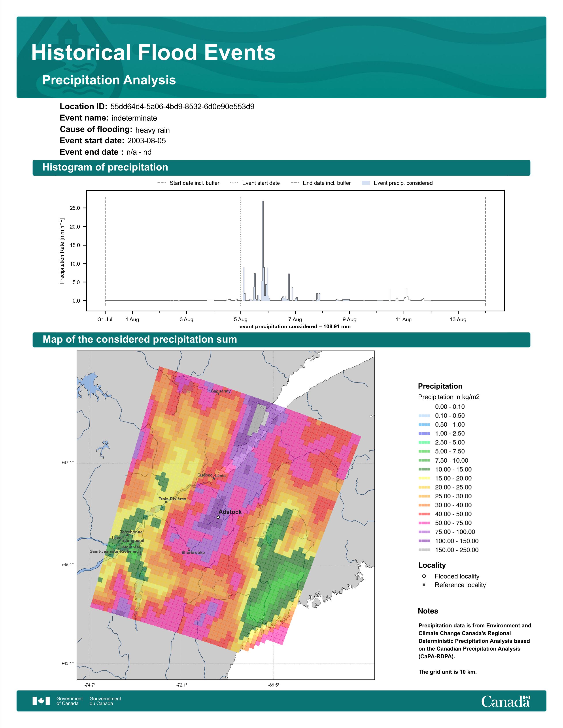Click the dashed start buffer line at 31 Jul

pyautogui.click(x=105, y=251)
